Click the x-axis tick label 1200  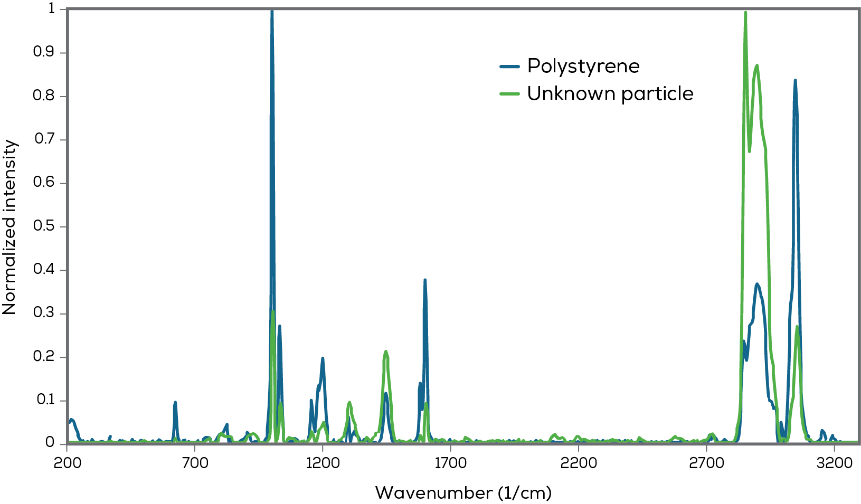(323, 463)
